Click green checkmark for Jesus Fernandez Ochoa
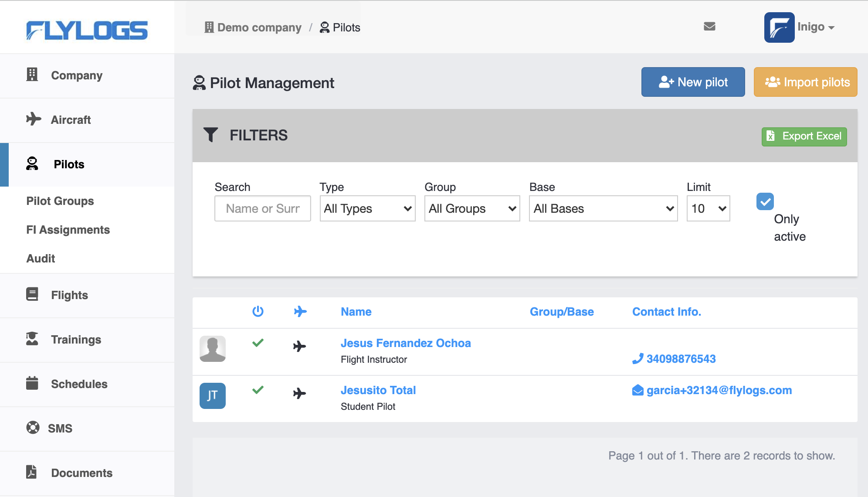Screen dimensions: 868x497 [258, 343]
